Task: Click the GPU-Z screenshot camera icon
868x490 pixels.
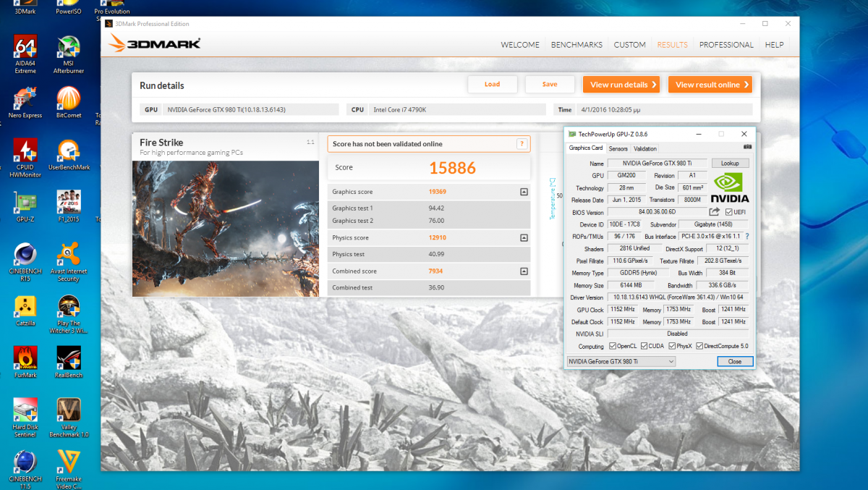Action: point(747,148)
